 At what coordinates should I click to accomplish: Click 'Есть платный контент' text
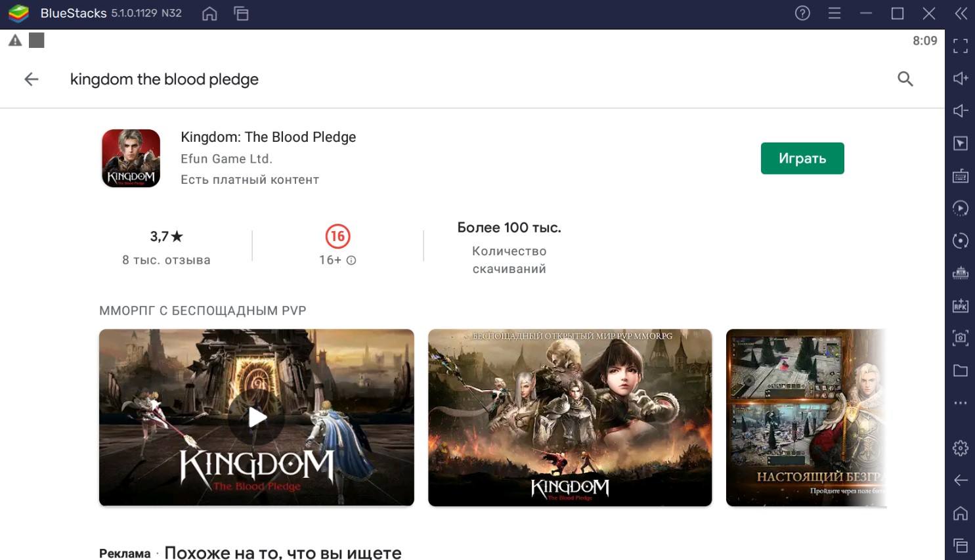tap(250, 180)
